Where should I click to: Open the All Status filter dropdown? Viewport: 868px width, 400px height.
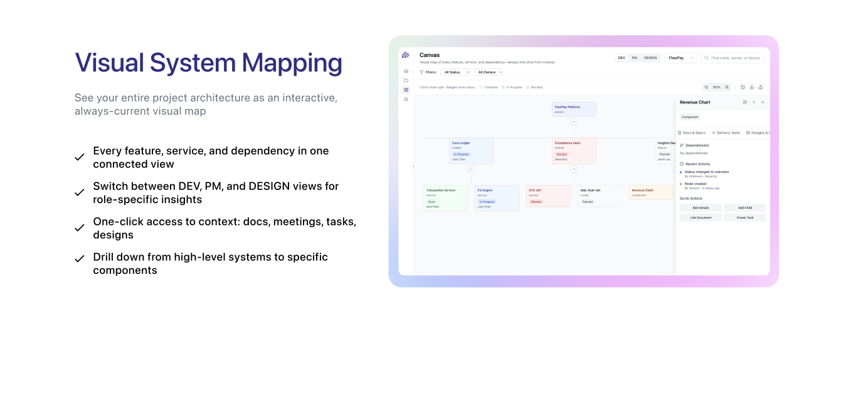(x=455, y=72)
